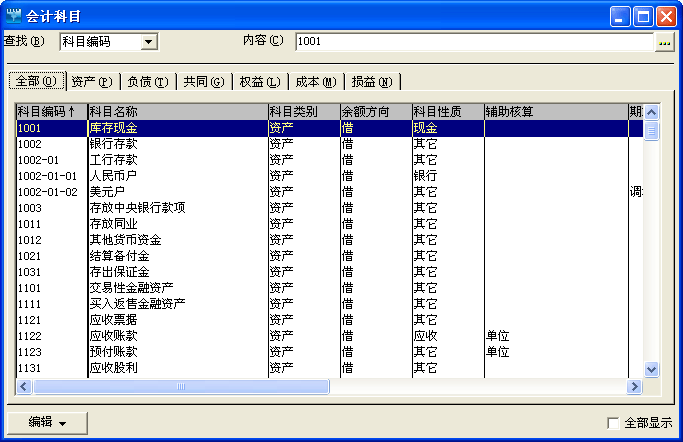
Task: Click the horizontal scrollbar right arrow
Action: pyautogui.click(x=634, y=386)
